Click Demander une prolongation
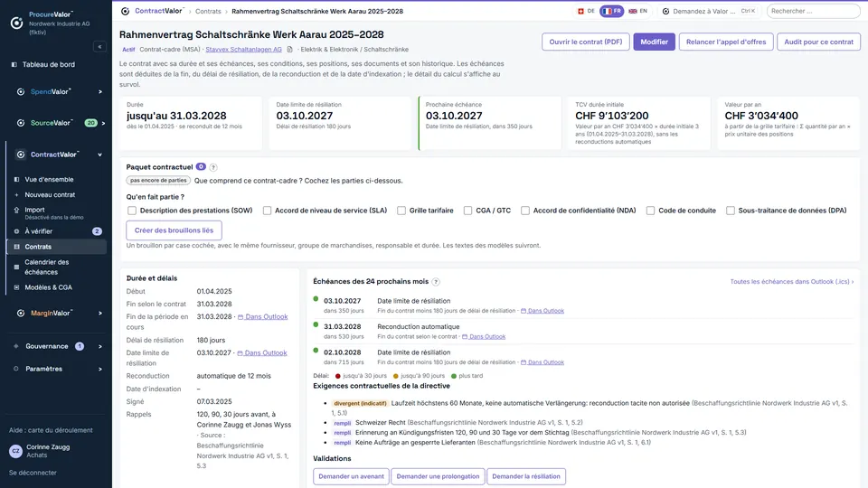Viewport: 868px width, 488px height. coord(438,476)
